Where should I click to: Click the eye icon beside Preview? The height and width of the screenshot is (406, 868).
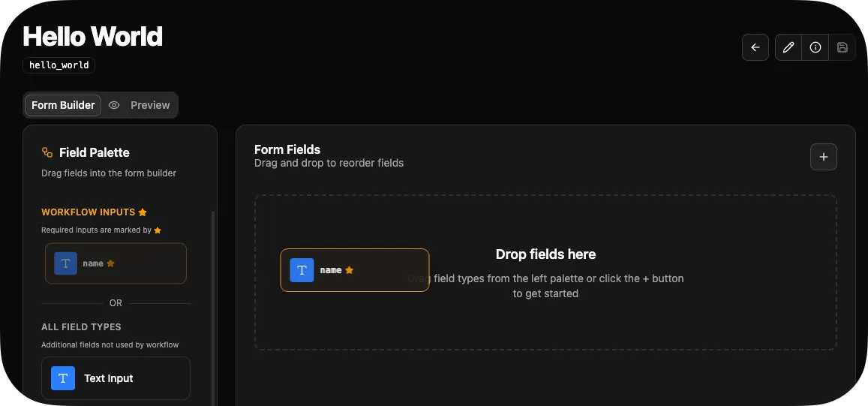point(114,105)
